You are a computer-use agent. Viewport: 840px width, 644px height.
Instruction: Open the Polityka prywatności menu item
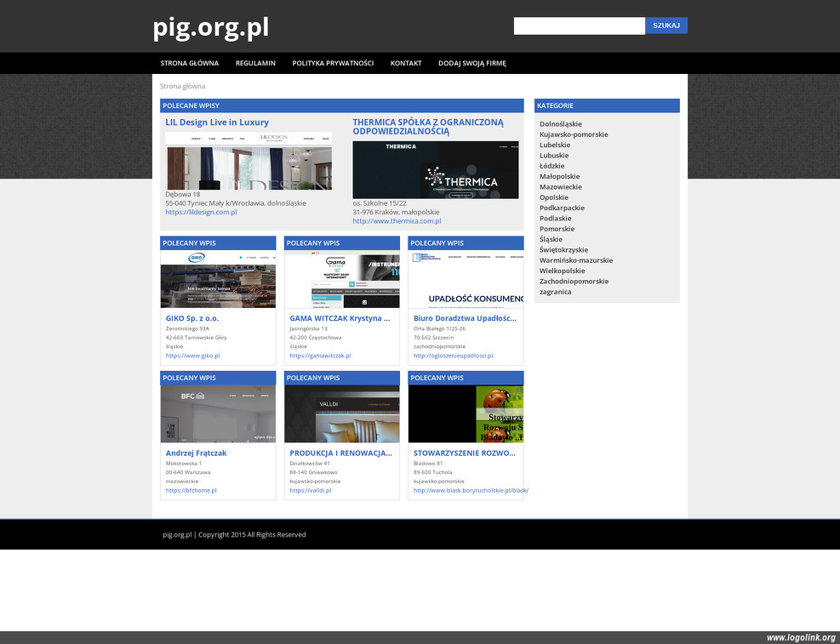(333, 63)
